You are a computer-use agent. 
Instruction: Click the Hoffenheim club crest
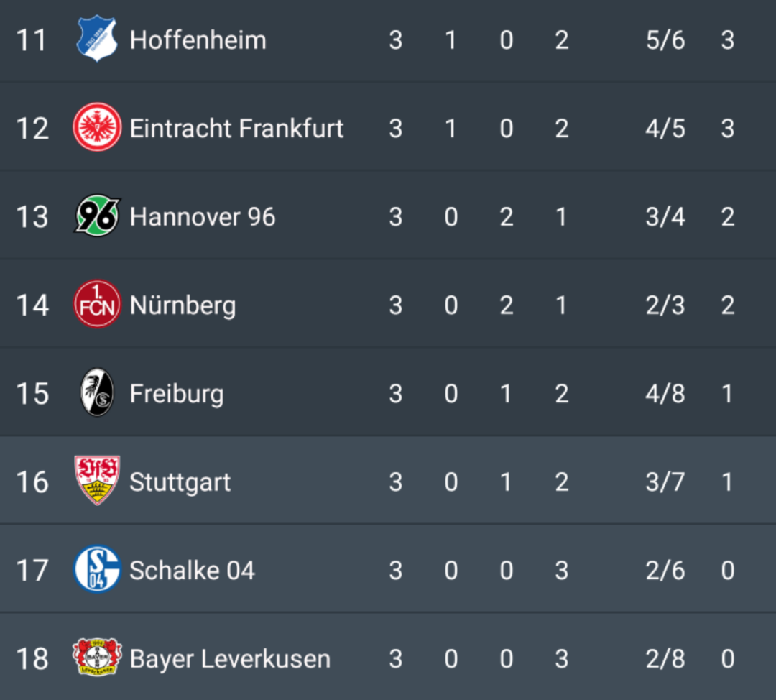pyautogui.click(x=97, y=40)
